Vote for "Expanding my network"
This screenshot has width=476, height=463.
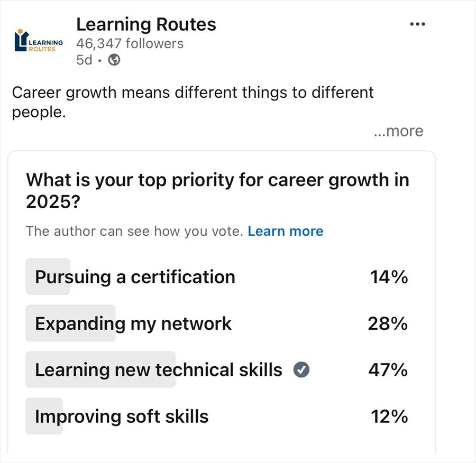(132, 323)
